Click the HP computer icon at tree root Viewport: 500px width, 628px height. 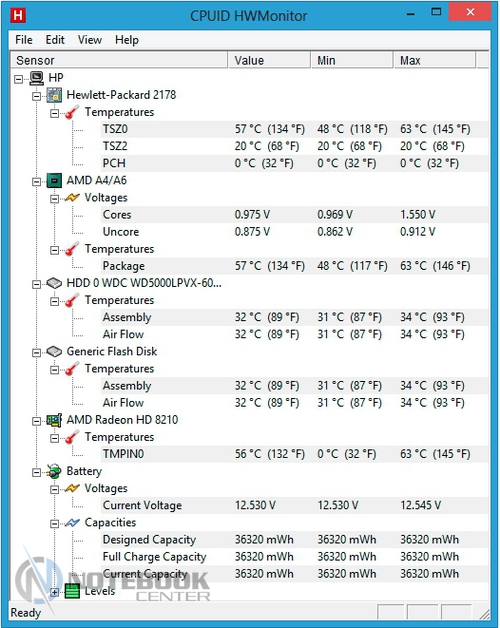(37, 78)
